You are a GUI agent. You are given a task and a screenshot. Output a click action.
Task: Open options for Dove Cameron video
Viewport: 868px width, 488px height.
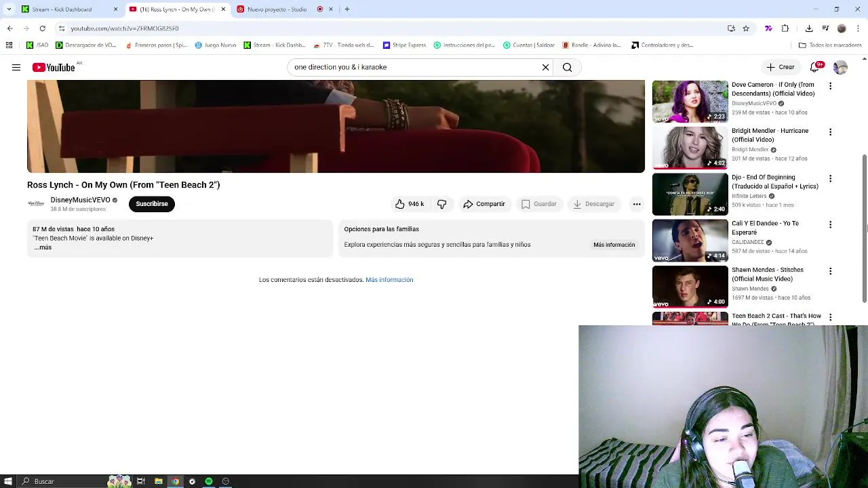[x=830, y=86]
